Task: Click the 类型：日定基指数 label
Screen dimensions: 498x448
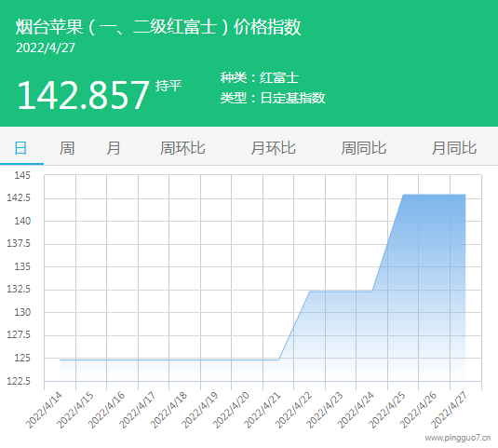Action: [273, 98]
